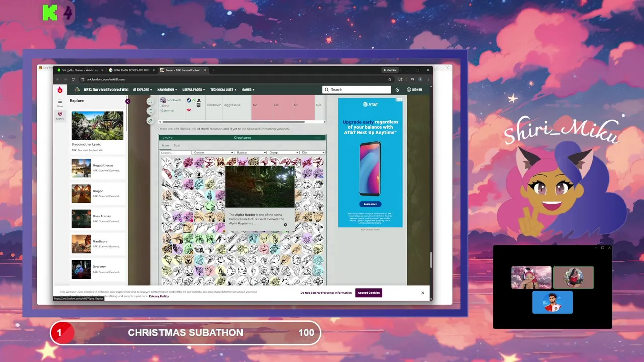This screenshot has width=644, height=362.
Task: Switch to the Shiri_Miku Stream browser tab
Action: (79, 70)
